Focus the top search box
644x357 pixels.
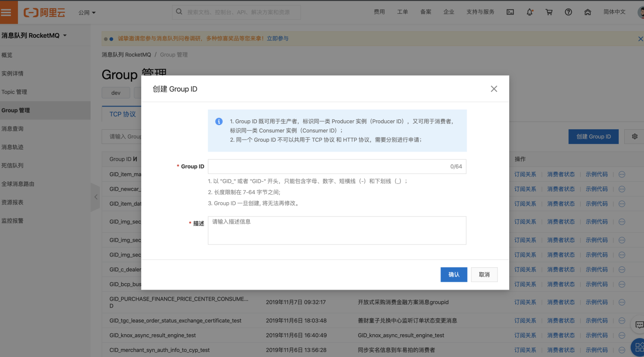236,12
